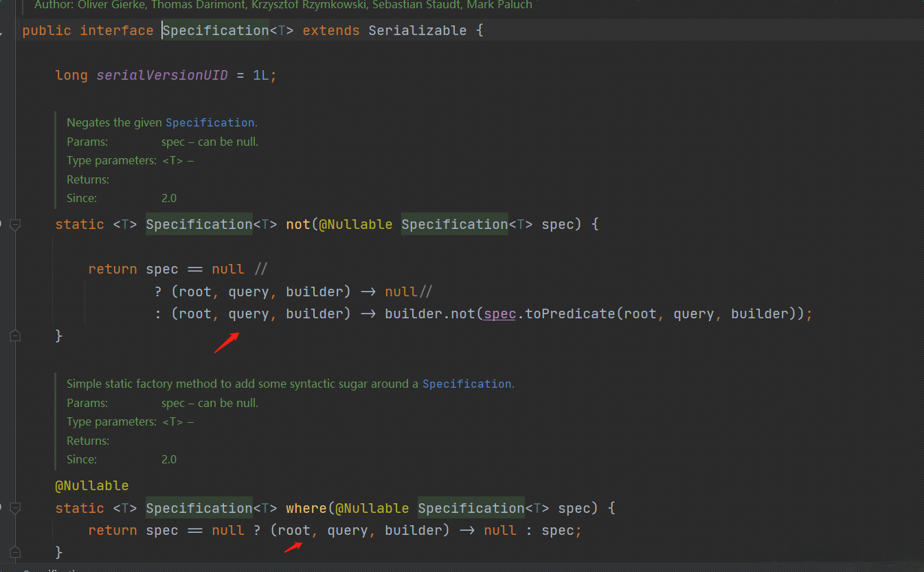Screen dimensions: 924x572
Task: Click the 'where' method name
Action: (306, 508)
